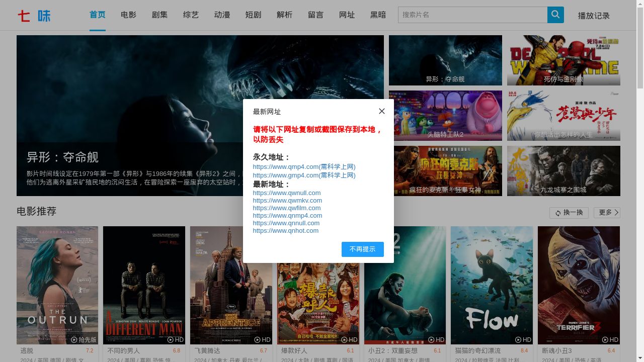This screenshot has width=644, height=362.
Task: Click the HD play badge on 猫猫的奇幻漂流
Action: click(523, 340)
